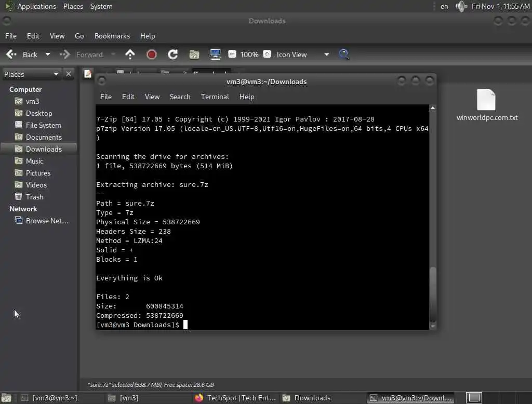Open the Terminal menu
Image resolution: width=532 pixels, height=404 pixels.
point(215,97)
